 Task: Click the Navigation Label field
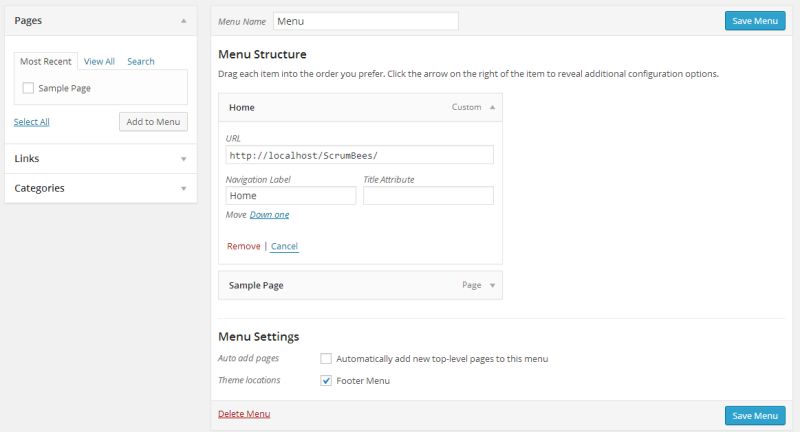click(x=291, y=196)
